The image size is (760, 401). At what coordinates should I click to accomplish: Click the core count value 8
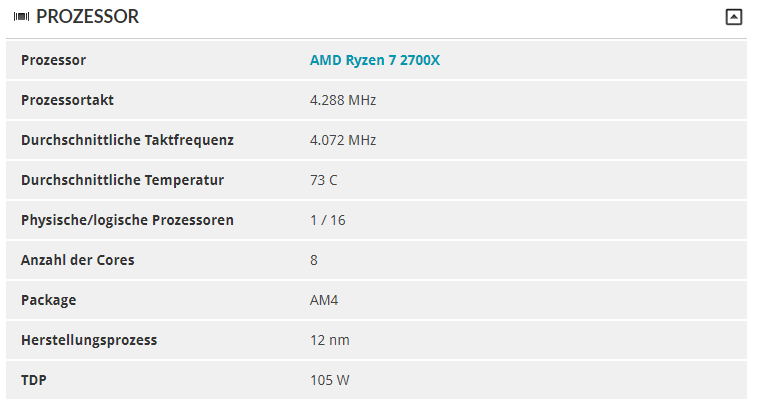pos(314,260)
